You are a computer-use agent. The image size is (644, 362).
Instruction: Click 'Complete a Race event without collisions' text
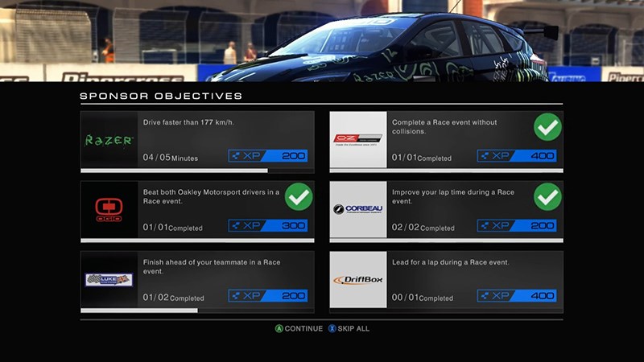[444, 127]
